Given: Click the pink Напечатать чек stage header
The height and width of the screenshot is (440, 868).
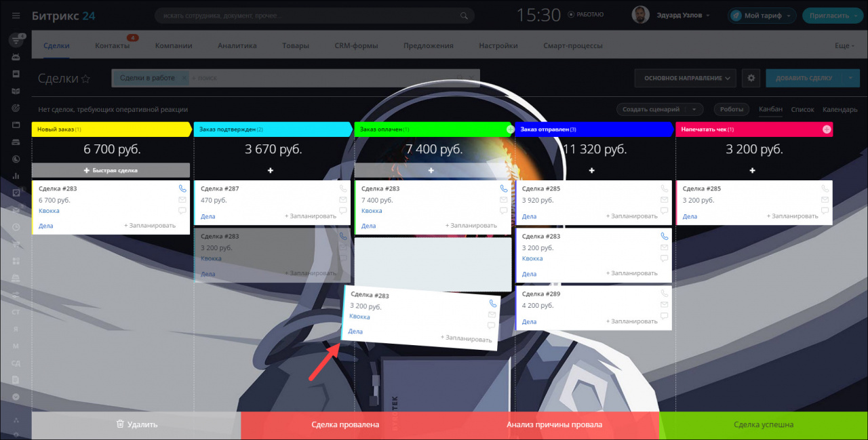Looking at the screenshot, I should point(754,129).
